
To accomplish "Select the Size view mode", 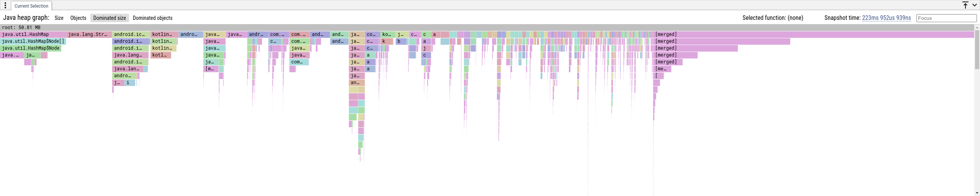I will [59, 18].
